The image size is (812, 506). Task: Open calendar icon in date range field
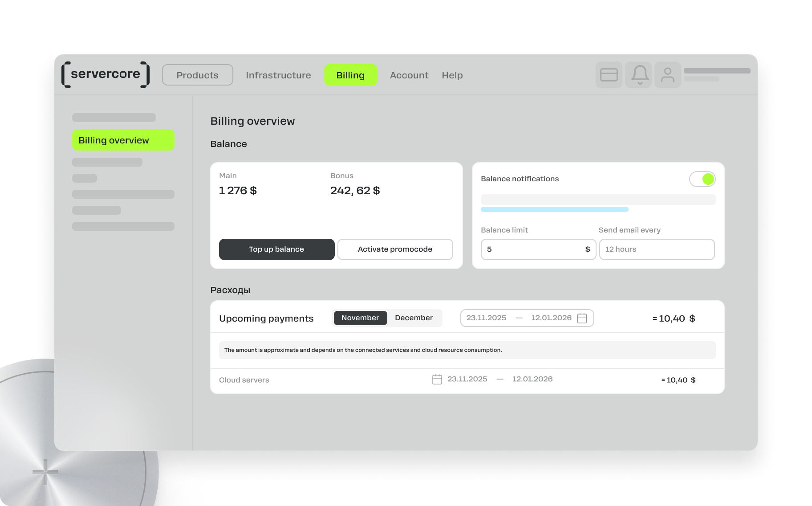582,318
